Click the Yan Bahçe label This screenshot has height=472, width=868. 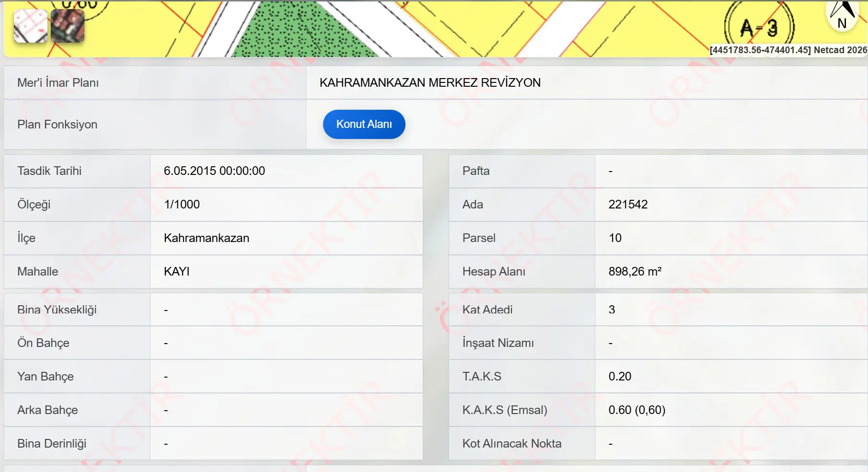coord(46,377)
